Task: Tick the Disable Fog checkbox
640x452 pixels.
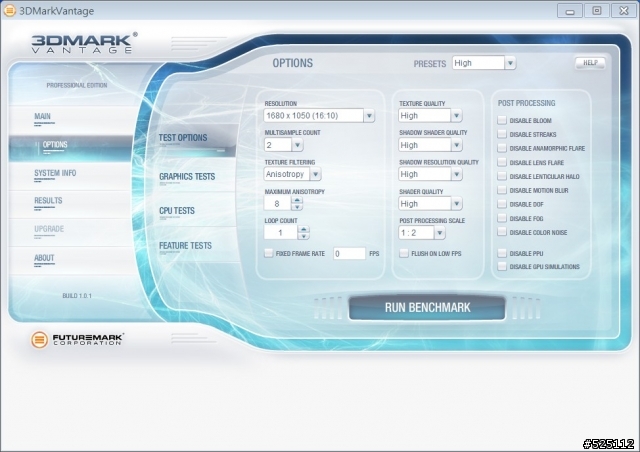Action: [x=502, y=218]
